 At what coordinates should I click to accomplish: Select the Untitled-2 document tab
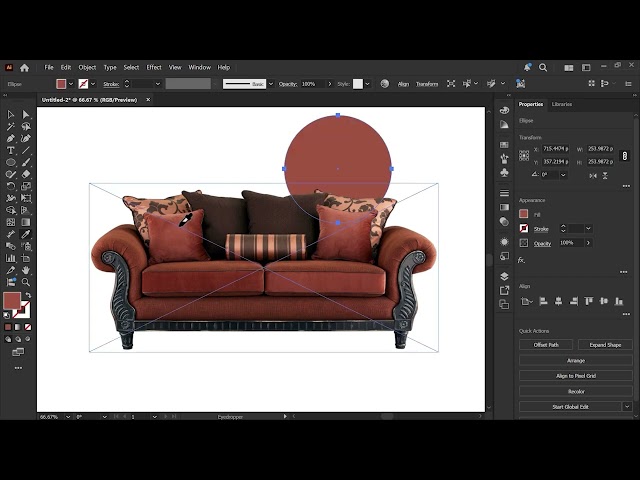[x=89, y=100]
